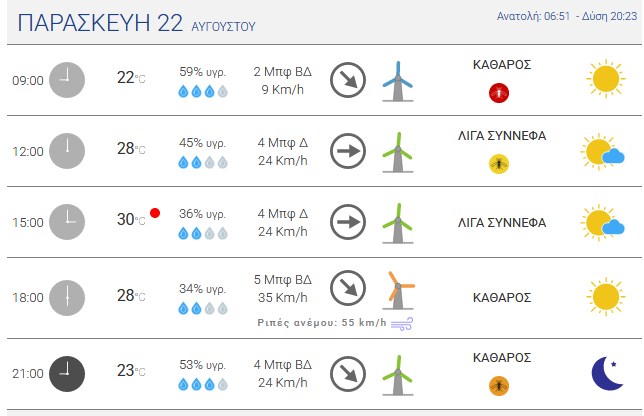Click the partly cloudy icon at 12:00

pos(603,151)
